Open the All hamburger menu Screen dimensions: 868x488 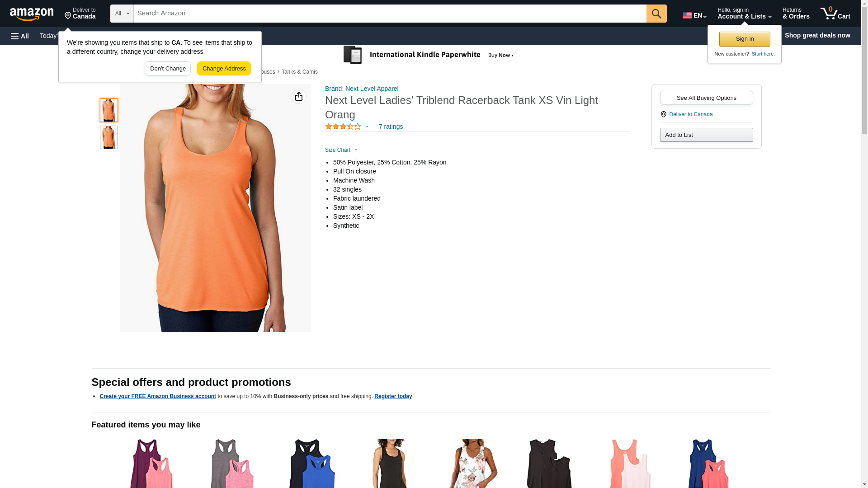tap(20, 36)
